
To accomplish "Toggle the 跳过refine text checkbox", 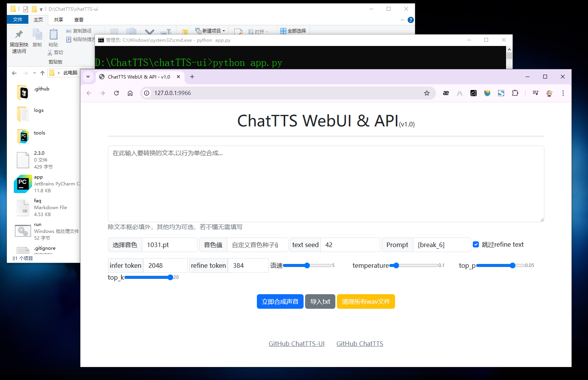I will tap(476, 244).
